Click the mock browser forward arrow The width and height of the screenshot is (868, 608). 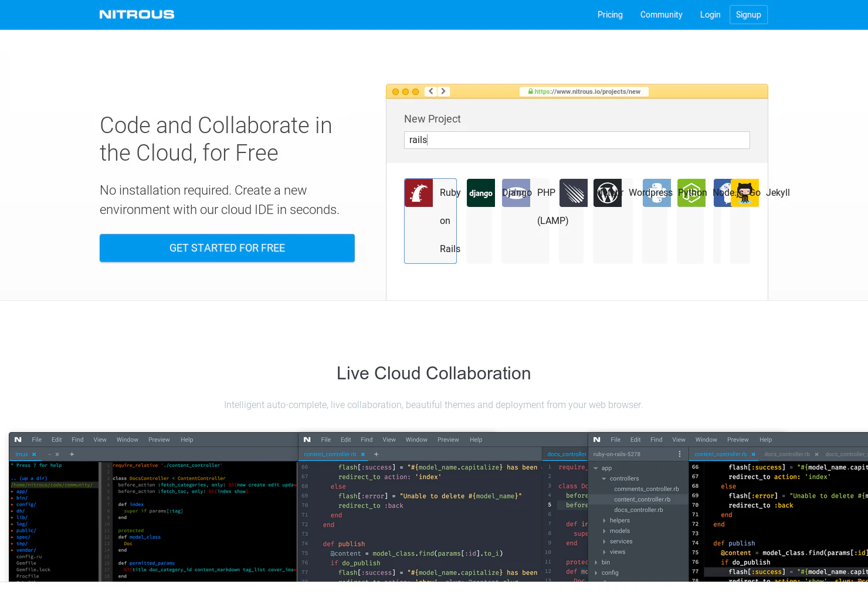click(443, 91)
